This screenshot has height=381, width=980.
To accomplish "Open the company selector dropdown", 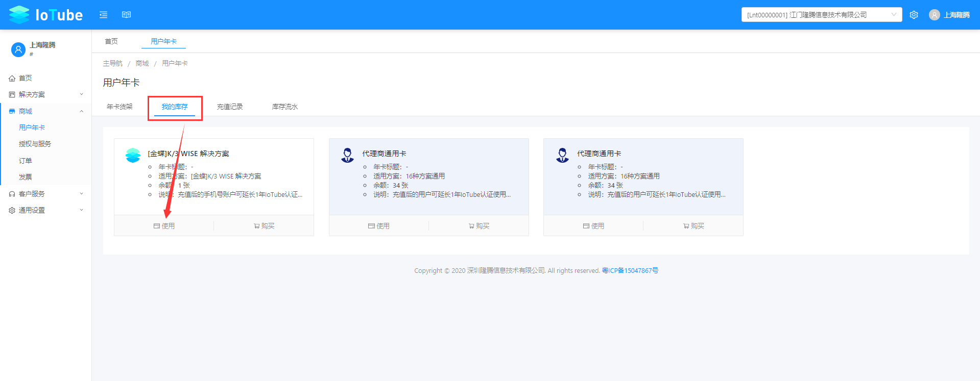I will [822, 15].
